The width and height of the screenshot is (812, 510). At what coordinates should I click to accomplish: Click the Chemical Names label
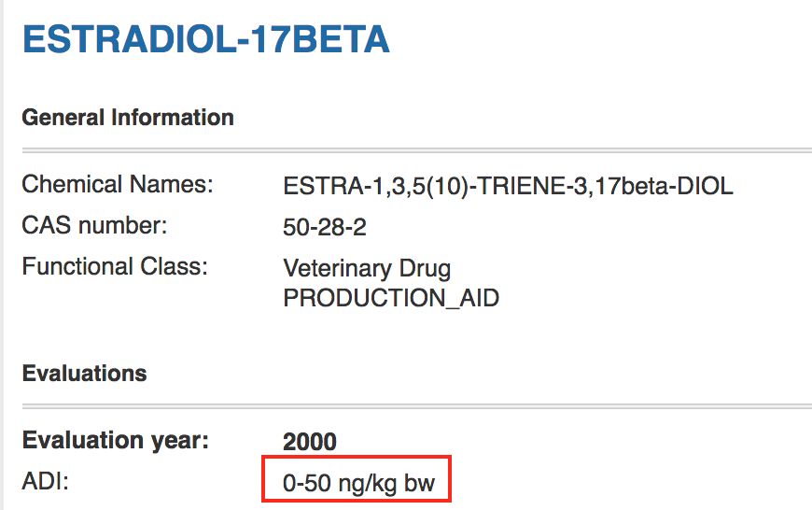(x=118, y=184)
